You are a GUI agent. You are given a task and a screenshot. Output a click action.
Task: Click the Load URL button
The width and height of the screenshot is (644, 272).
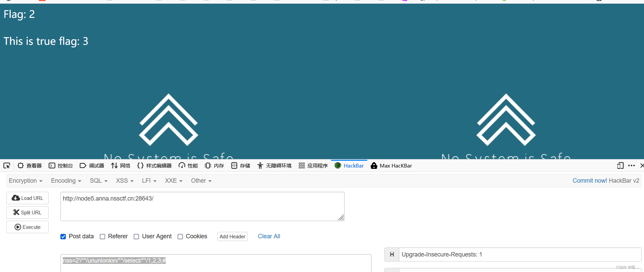point(27,198)
